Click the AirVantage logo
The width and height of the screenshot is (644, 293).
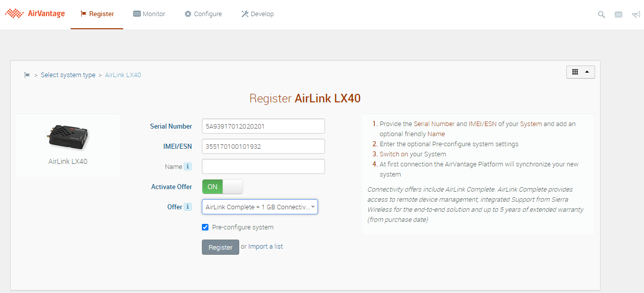(x=35, y=14)
